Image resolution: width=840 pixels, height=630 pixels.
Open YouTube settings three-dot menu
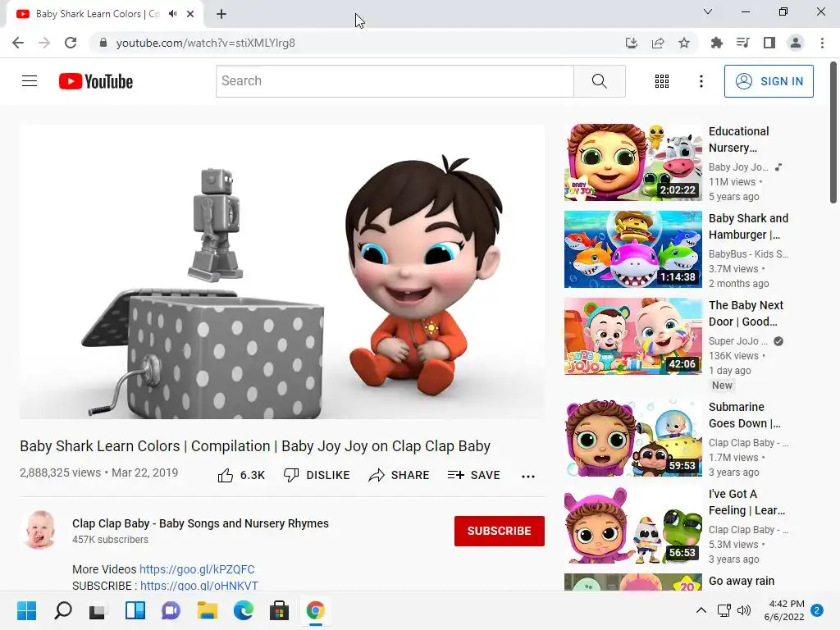701,81
